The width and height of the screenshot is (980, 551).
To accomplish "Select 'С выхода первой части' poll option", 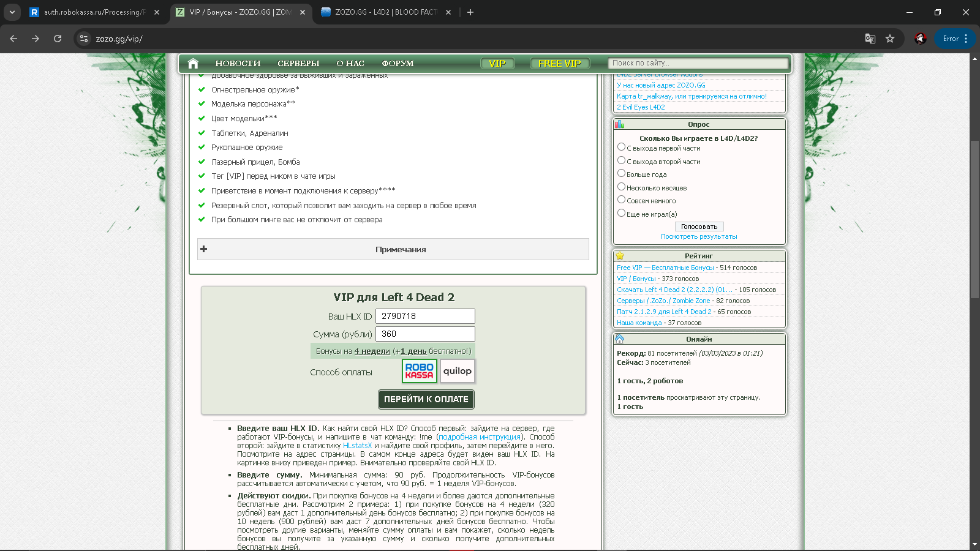I will click(x=621, y=147).
